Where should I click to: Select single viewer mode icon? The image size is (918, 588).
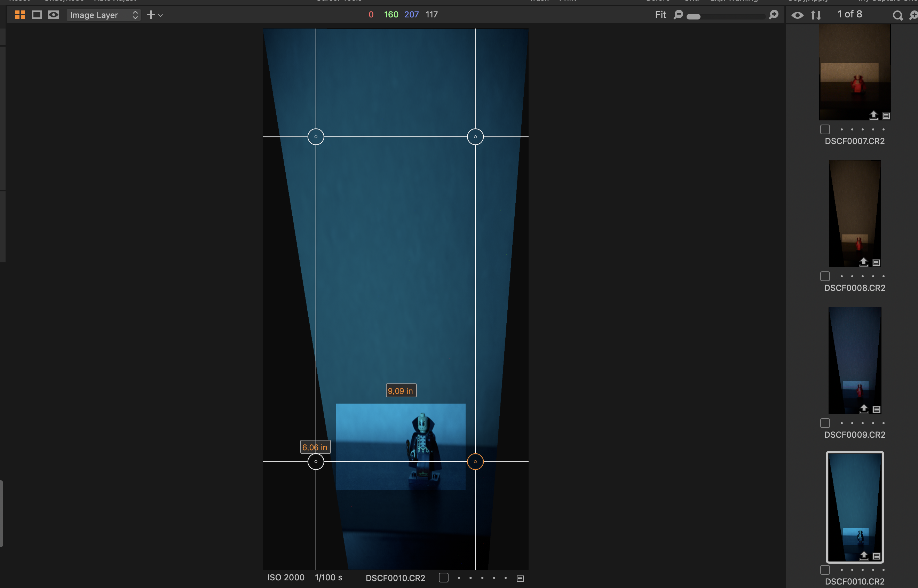[x=37, y=15]
